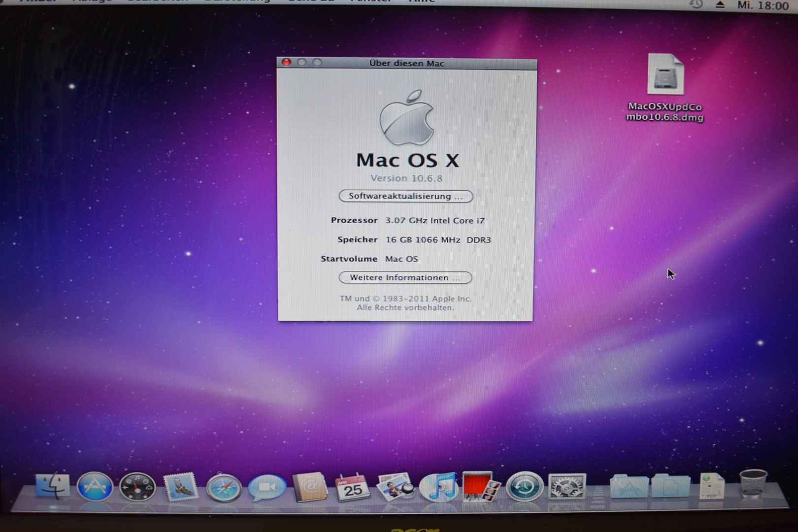
Task: Open the Dashboard gauge icon in Dock
Action: point(137,487)
